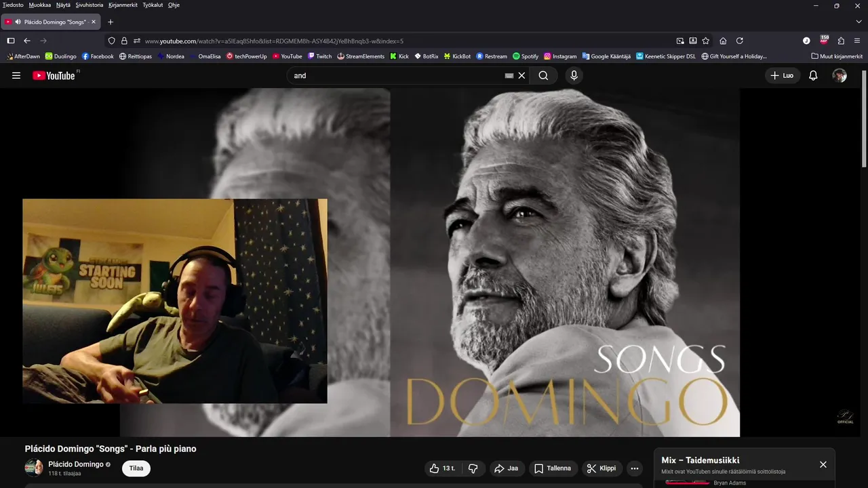Open Plácido Domingo channel name link
The width and height of the screenshot is (868, 488).
point(76,464)
